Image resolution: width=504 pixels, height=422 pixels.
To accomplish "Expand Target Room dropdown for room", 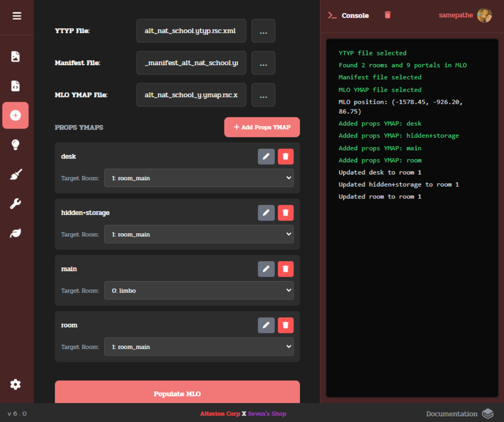I will point(199,347).
